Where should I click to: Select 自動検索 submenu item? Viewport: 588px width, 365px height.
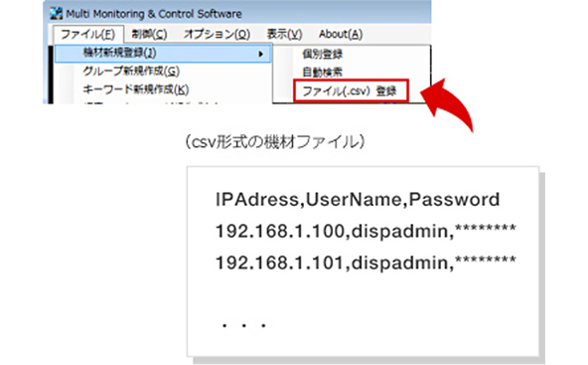pyautogui.click(x=322, y=72)
